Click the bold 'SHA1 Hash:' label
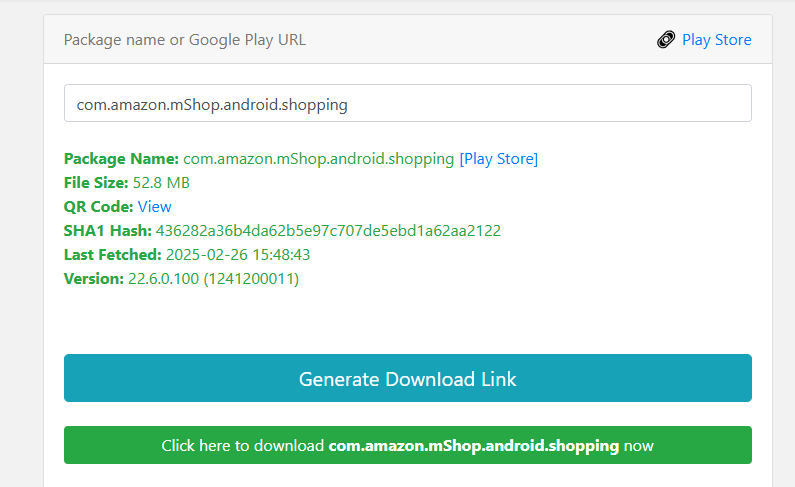The height and width of the screenshot is (487, 795). (x=107, y=231)
